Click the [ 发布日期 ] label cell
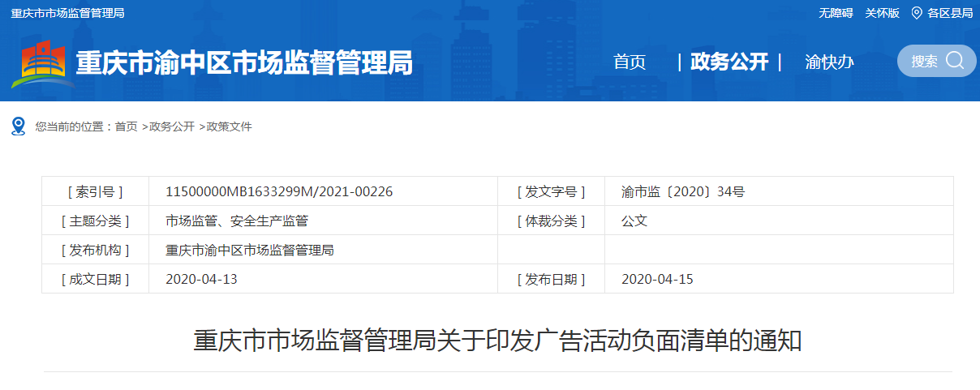Viewport: 980px width, 390px height. click(x=552, y=279)
